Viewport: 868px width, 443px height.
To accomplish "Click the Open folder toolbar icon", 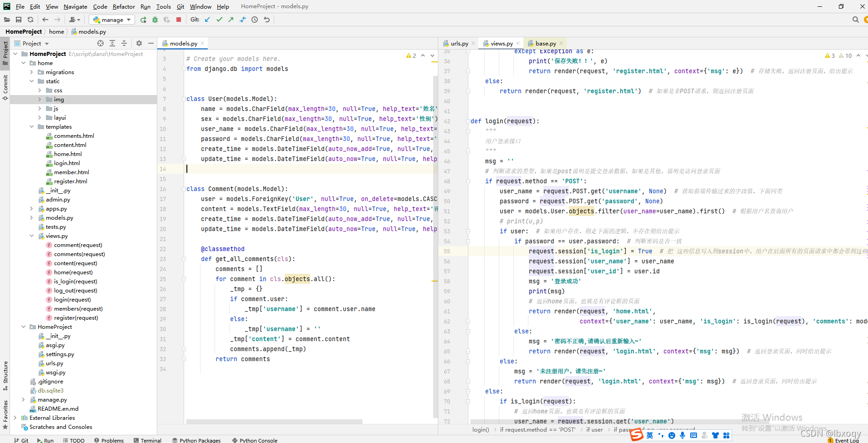I will (7, 20).
